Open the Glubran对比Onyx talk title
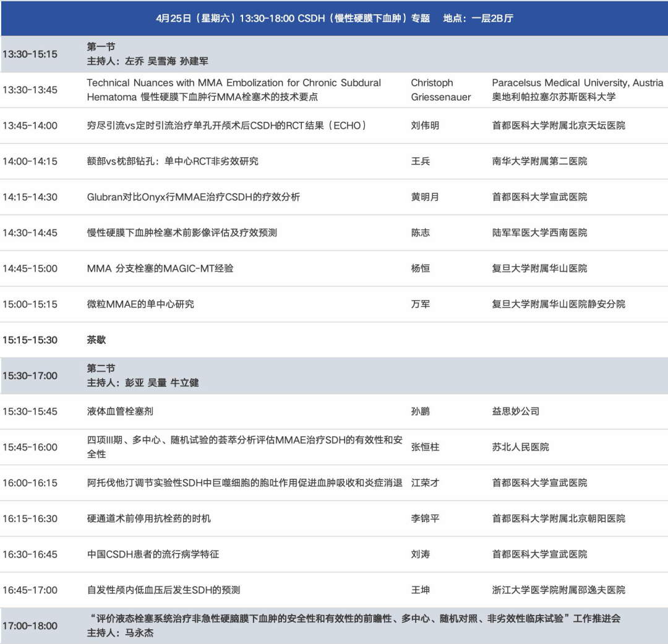This screenshot has height=644, width=668. point(193,197)
